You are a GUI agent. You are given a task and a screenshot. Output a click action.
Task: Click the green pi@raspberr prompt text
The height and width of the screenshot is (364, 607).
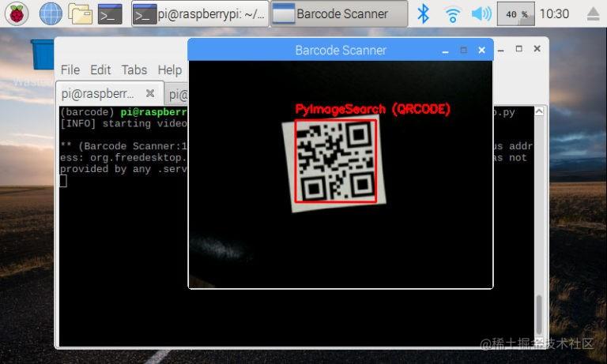(153, 112)
